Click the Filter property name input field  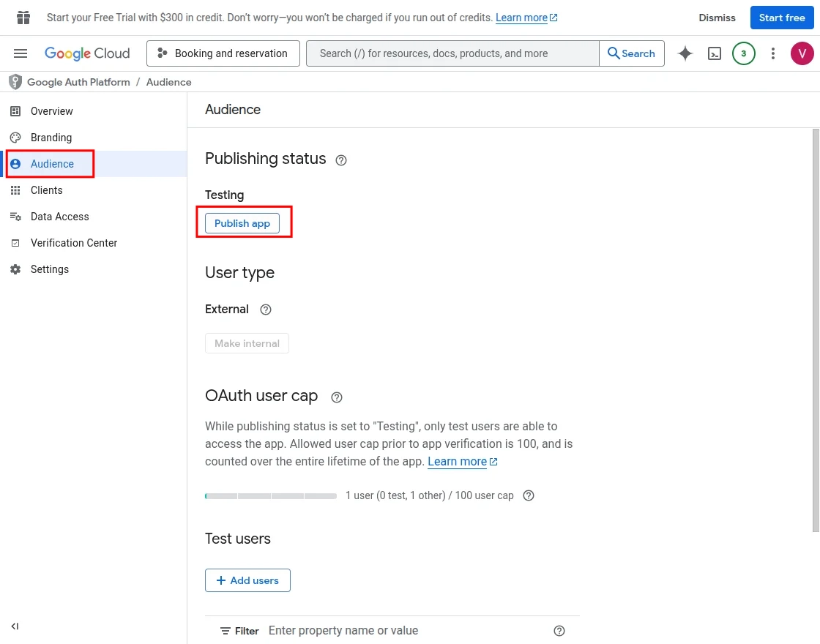343,630
